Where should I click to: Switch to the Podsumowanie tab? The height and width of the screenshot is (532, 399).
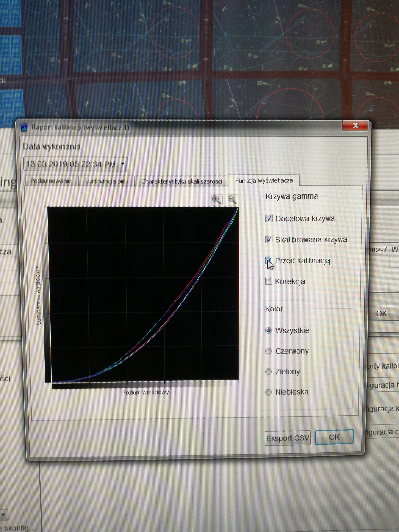[51, 181]
